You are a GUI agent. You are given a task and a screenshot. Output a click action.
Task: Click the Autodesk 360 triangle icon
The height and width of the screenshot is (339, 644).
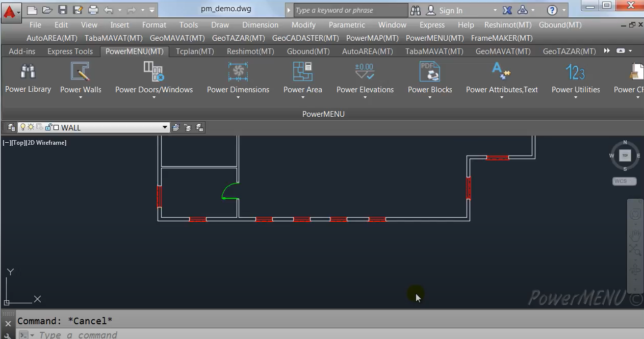point(523,10)
